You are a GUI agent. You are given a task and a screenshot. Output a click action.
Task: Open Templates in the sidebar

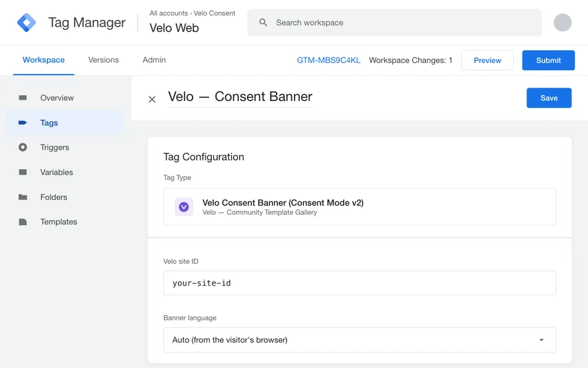click(x=65, y=222)
